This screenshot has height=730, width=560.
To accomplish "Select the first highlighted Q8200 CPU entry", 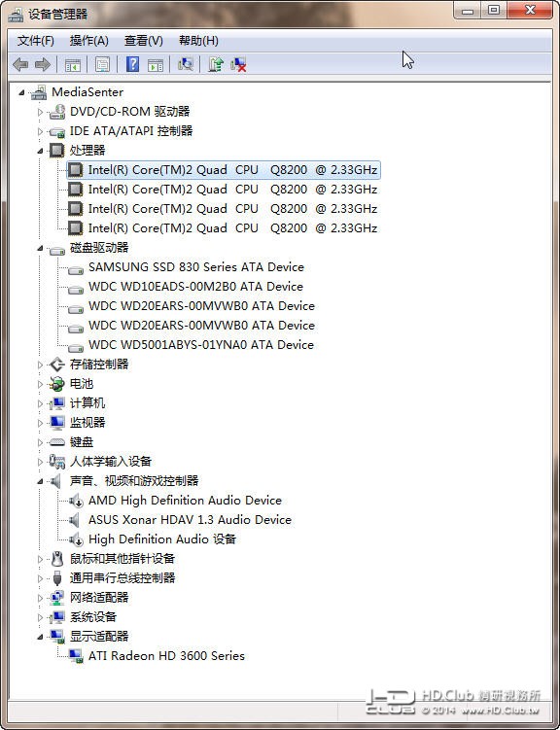I will 224,170.
